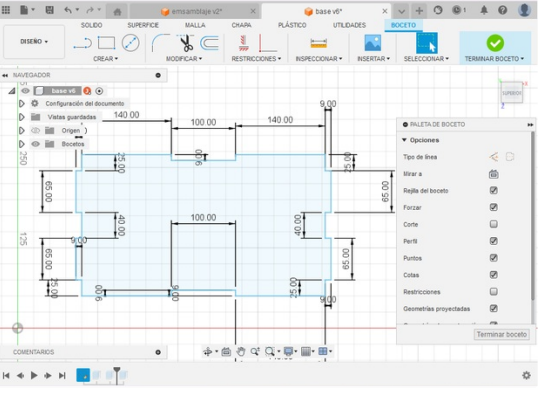Click the Look At icon in navigation bar
Viewport: 541px width, 394px height.
click(226, 352)
